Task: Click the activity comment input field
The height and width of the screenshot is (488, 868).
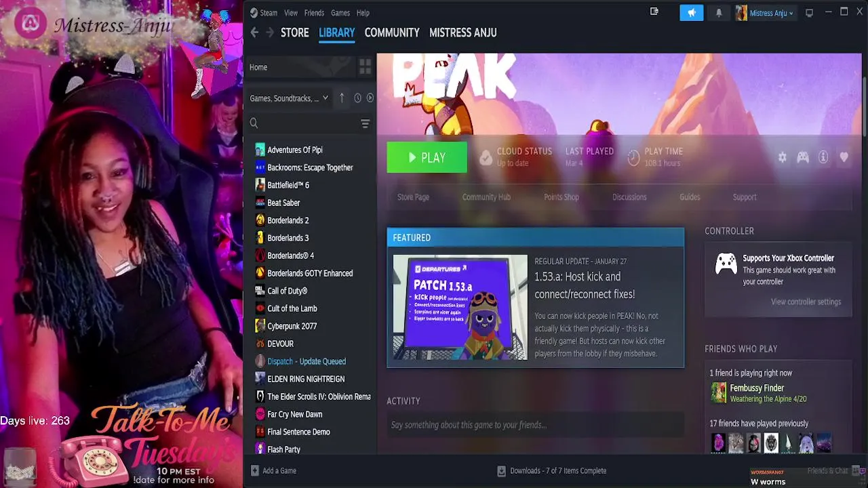Action: pyautogui.click(x=536, y=425)
